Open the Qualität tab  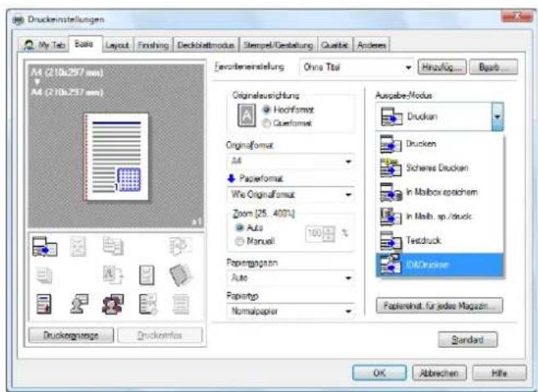335,45
